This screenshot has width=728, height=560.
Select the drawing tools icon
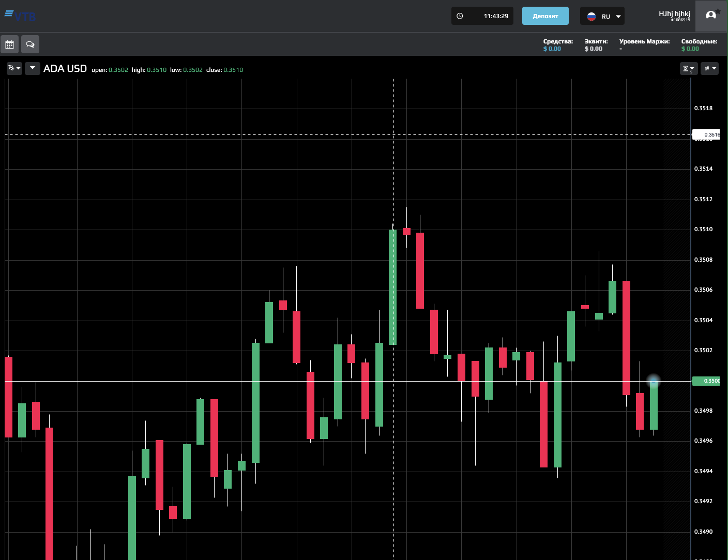11,68
